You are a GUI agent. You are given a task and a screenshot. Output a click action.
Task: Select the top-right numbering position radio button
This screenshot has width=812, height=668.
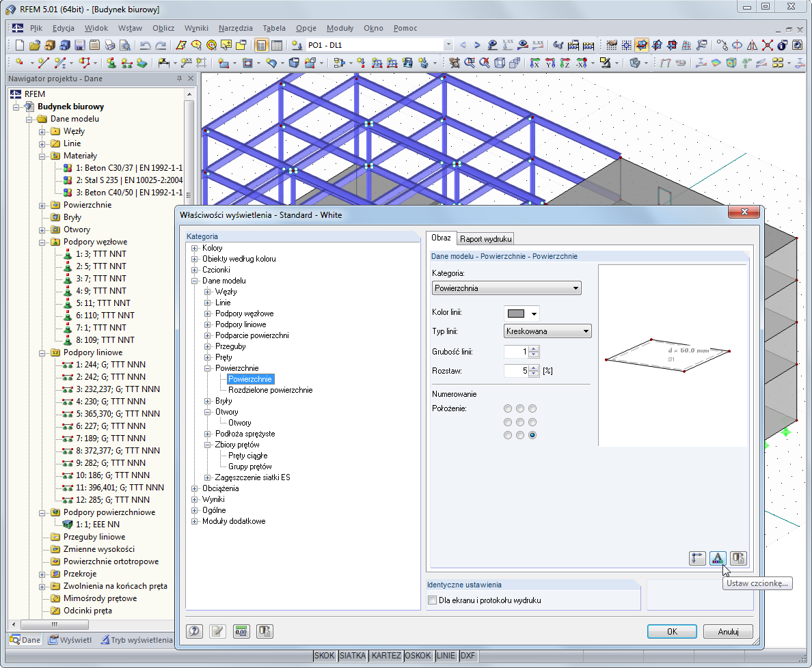(532, 408)
